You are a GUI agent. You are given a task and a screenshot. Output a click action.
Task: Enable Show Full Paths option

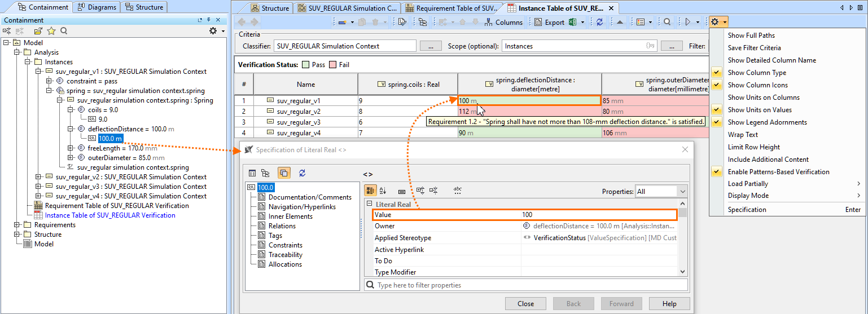point(751,36)
